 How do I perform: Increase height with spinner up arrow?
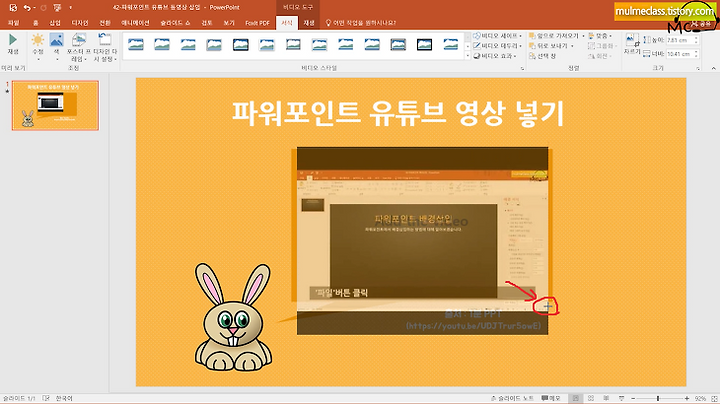tap(696, 38)
